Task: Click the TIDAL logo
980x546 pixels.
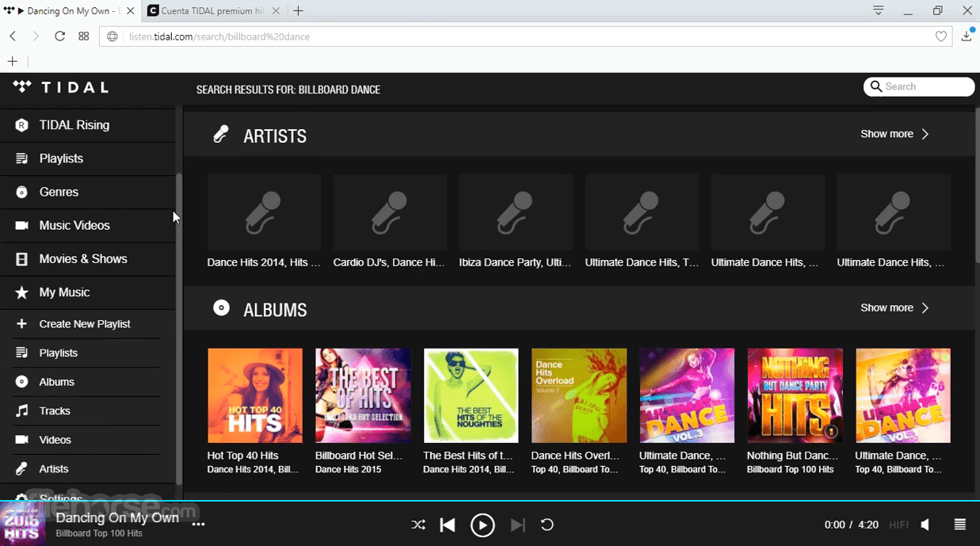Action: [60, 87]
